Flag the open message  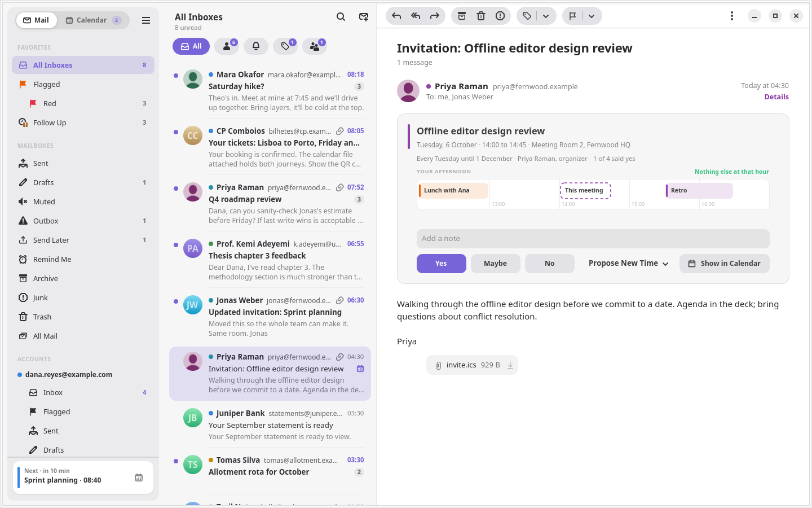pyautogui.click(x=572, y=16)
